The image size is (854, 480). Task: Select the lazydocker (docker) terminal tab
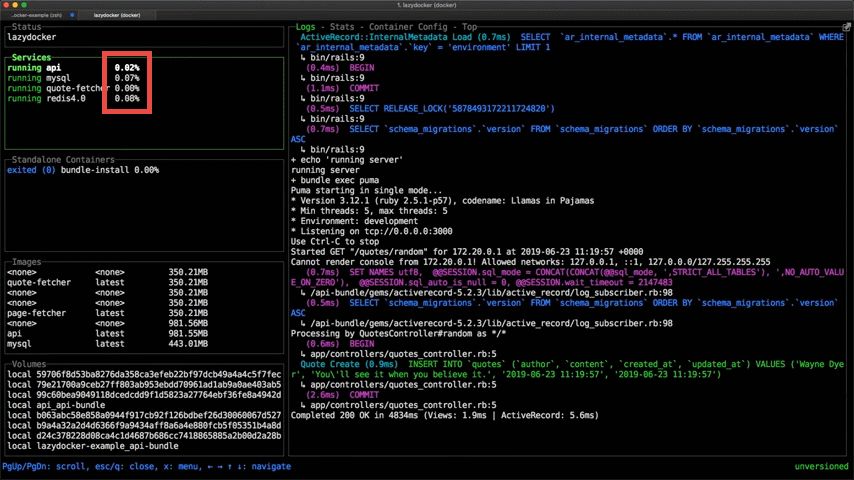click(x=118, y=15)
